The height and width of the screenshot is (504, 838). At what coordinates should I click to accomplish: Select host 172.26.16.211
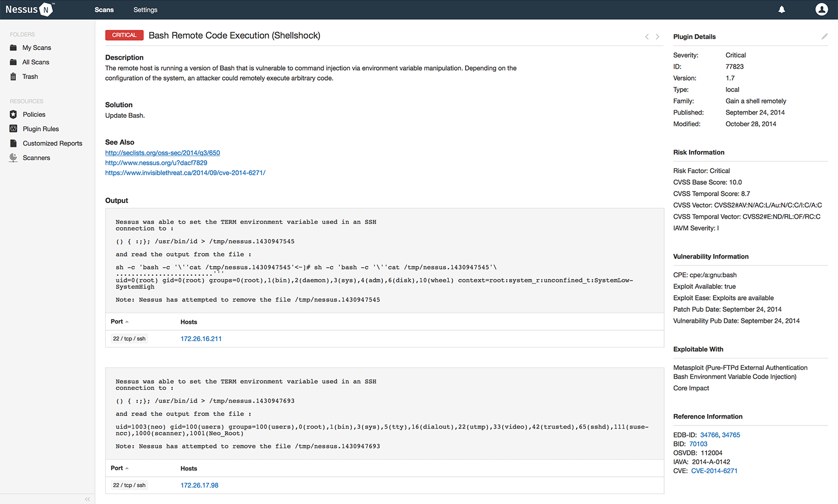coord(201,339)
